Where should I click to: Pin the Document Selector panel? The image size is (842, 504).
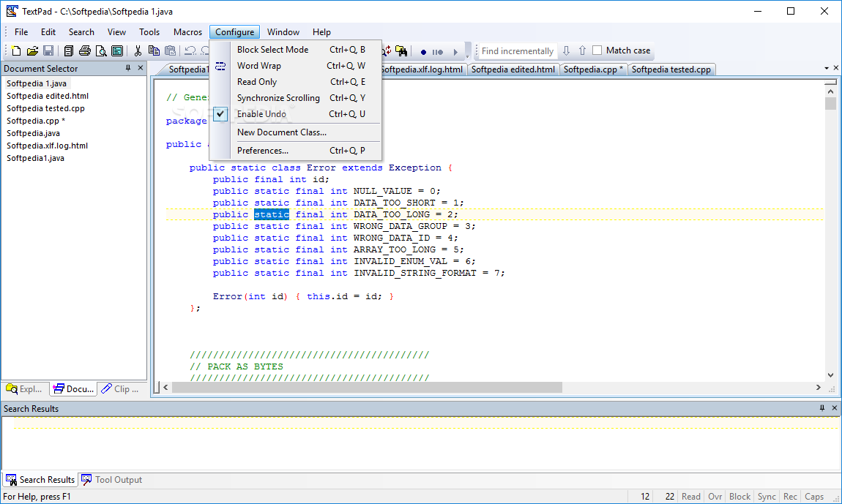click(128, 68)
